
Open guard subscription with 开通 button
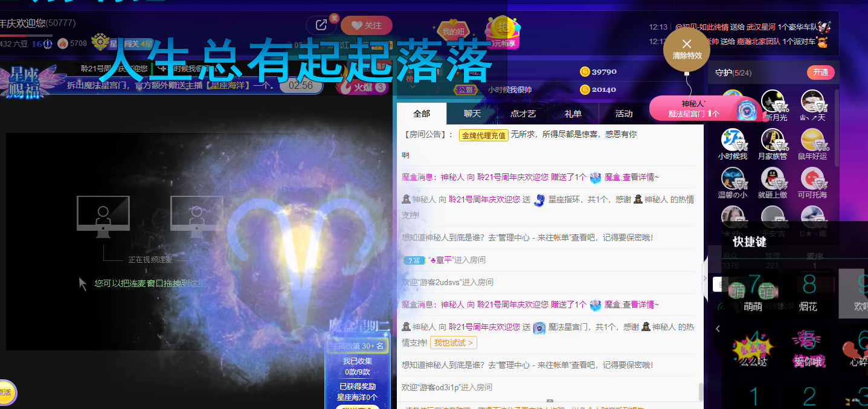[x=820, y=72]
